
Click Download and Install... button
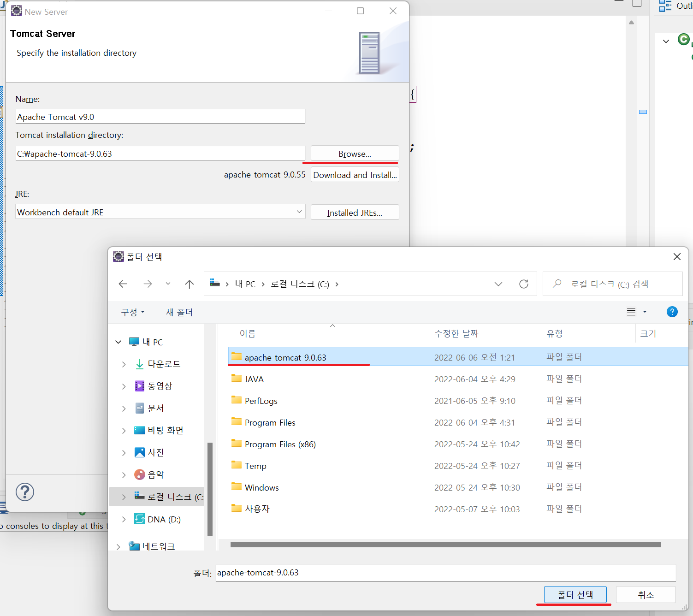point(355,175)
